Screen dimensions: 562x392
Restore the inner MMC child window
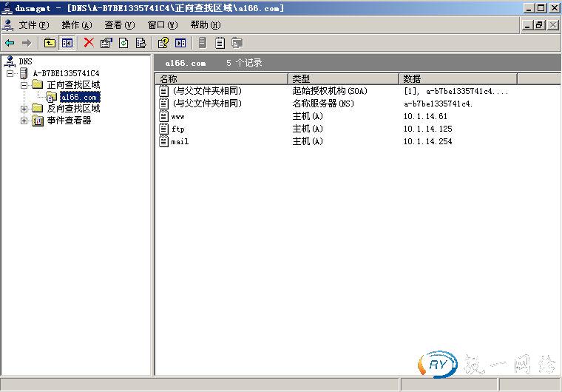539,25
